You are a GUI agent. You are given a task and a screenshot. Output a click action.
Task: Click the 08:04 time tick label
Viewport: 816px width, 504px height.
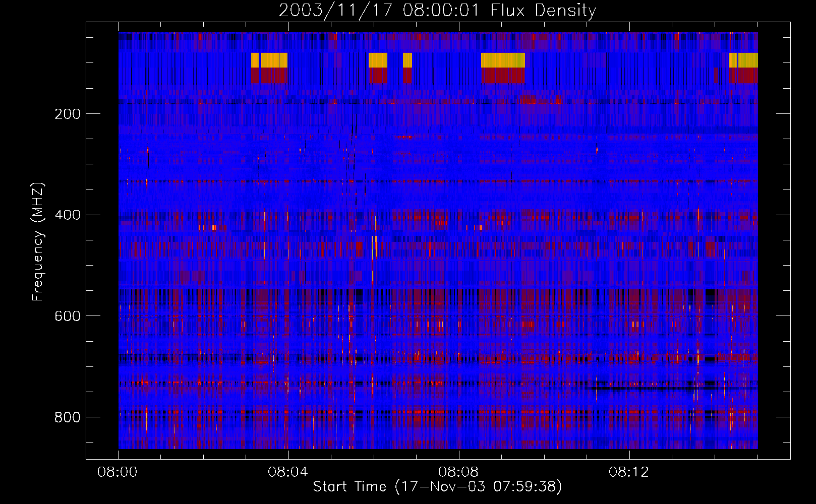click(288, 472)
